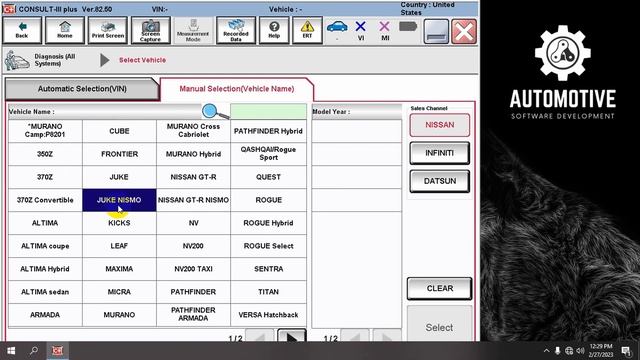The image size is (640, 360).
Task: Go to previous model year page
Action: coord(355,336)
